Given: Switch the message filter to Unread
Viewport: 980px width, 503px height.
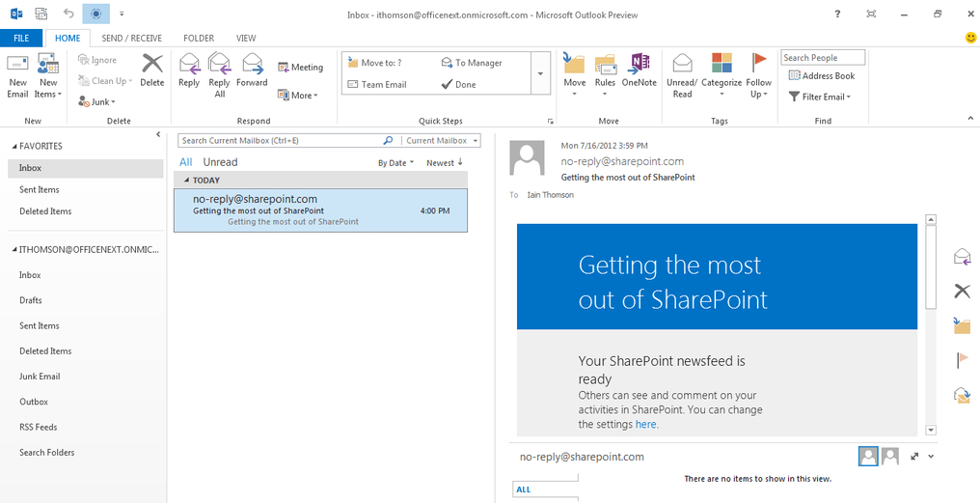Looking at the screenshot, I should click(x=220, y=162).
